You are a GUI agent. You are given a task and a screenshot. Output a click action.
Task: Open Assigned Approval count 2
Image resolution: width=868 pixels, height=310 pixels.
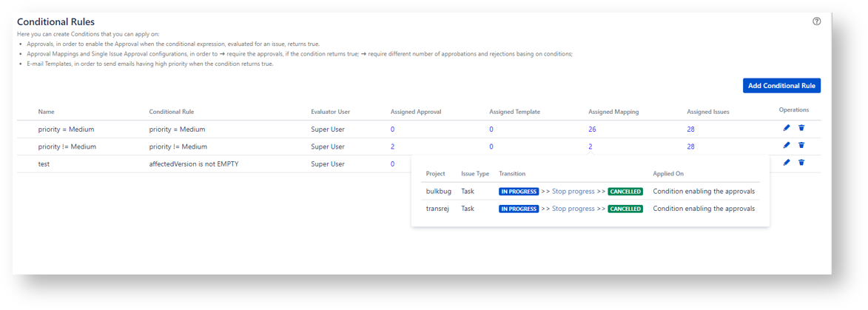tap(393, 146)
